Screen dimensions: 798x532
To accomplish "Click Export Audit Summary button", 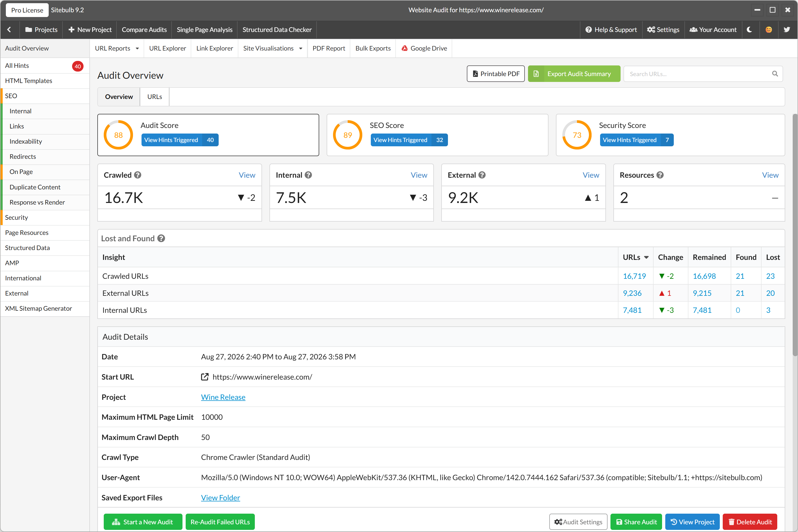I will [574, 74].
